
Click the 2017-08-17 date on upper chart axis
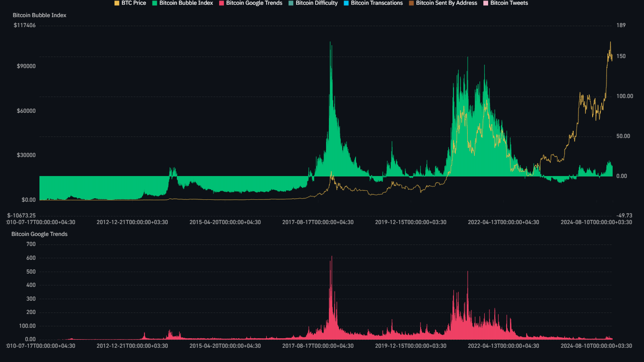tap(318, 222)
